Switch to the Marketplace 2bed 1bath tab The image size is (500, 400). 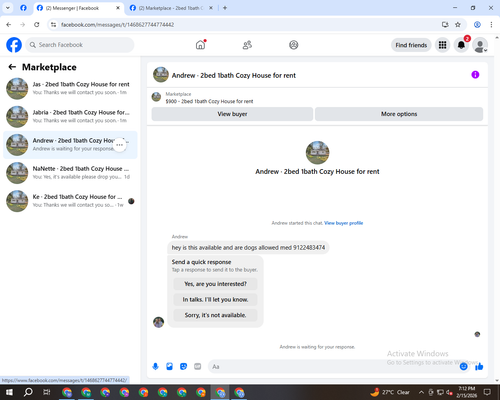point(171,8)
